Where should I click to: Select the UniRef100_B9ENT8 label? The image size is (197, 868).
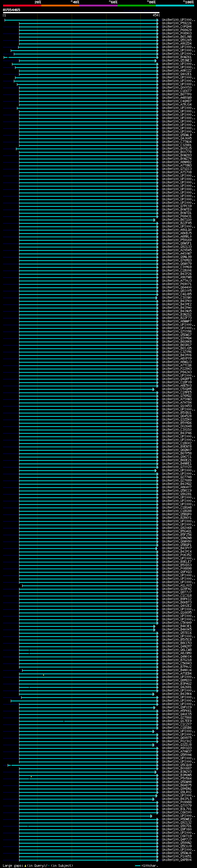tap(177, 447)
